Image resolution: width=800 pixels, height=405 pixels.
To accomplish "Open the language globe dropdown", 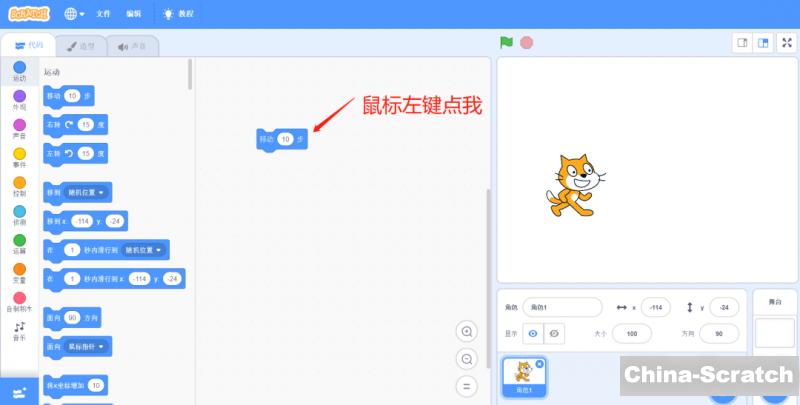I will [x=75, y=14].
